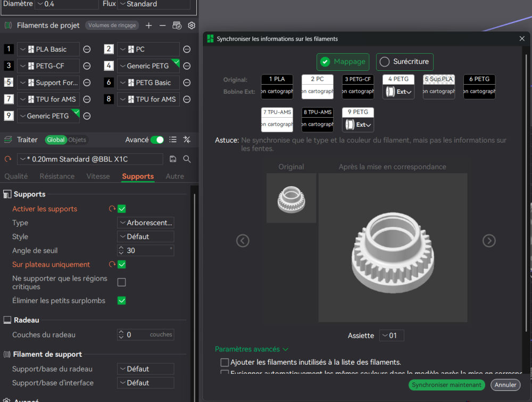Viewport: 532px width, 402px height.
Task: Open the 0.20mm Standard @BBL X1C preset dropdown
Action: pos(90,159)
